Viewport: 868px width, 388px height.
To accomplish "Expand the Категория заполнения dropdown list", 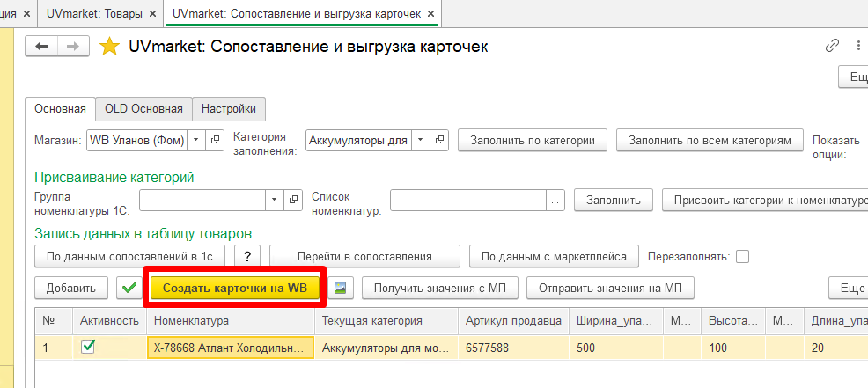I will 422,141.
